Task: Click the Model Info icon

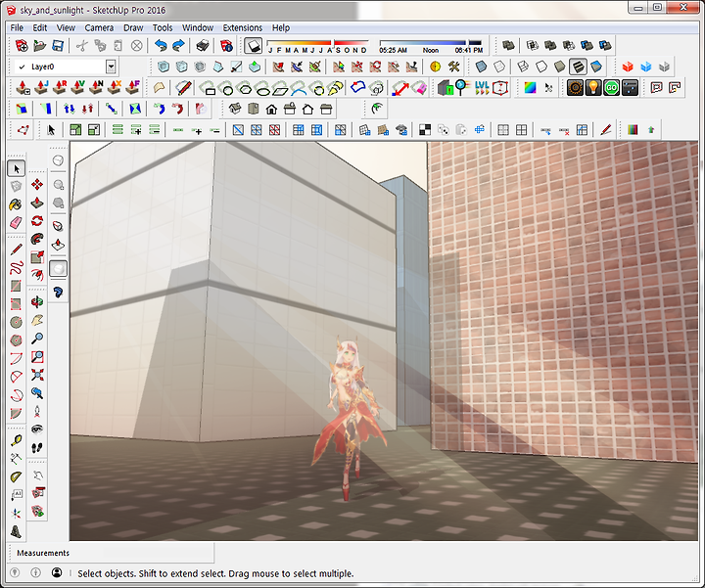Action: point(226,45)
